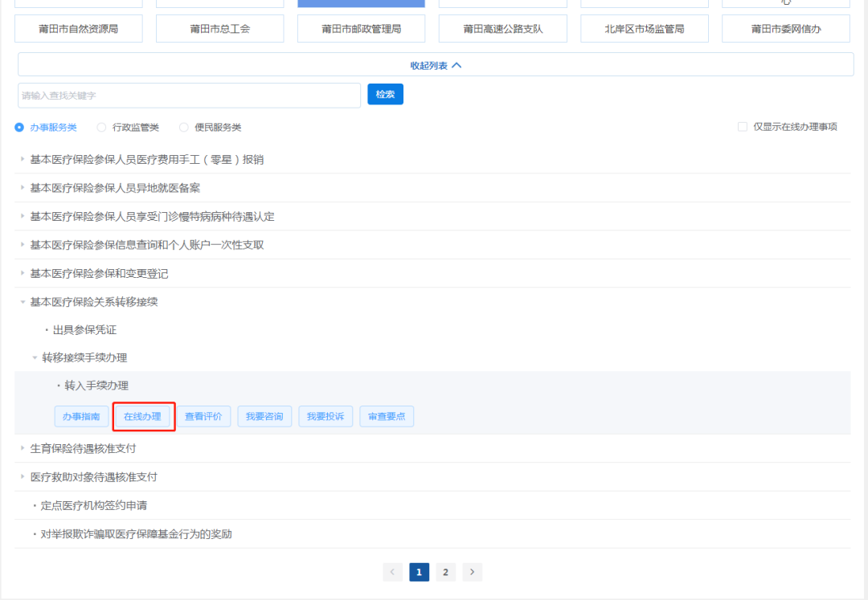
Task: Collapse the department list via 收起列表
Action: 436,65
